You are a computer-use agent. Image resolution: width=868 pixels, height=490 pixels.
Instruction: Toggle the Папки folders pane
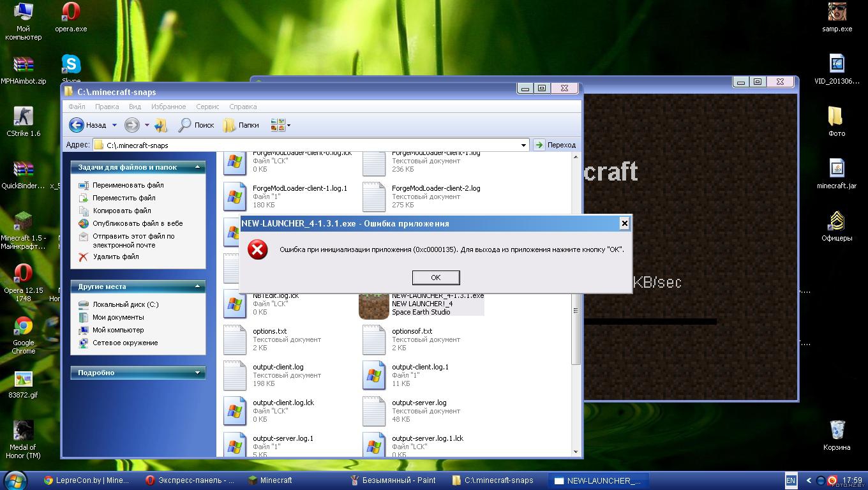[x=241, y=125]
